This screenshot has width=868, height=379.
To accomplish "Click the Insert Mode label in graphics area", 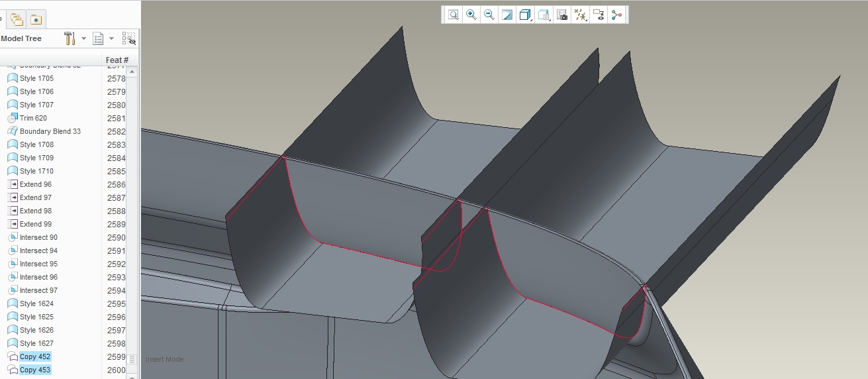I will tap(165, 359).
